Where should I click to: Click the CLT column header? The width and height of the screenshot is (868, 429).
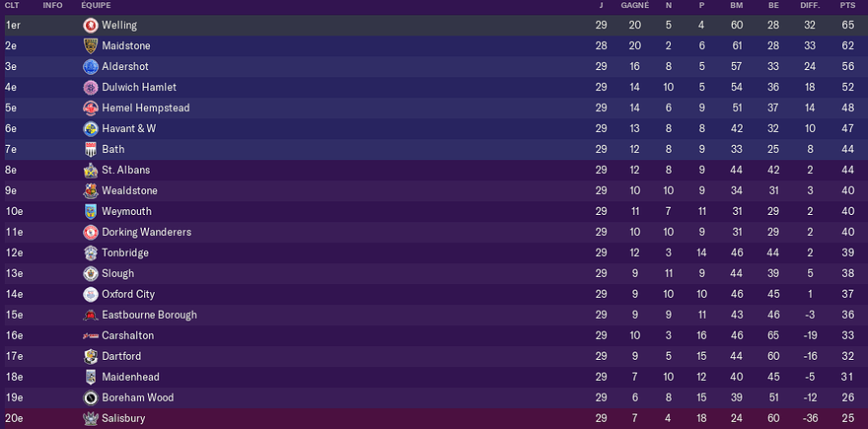[12, 5]
